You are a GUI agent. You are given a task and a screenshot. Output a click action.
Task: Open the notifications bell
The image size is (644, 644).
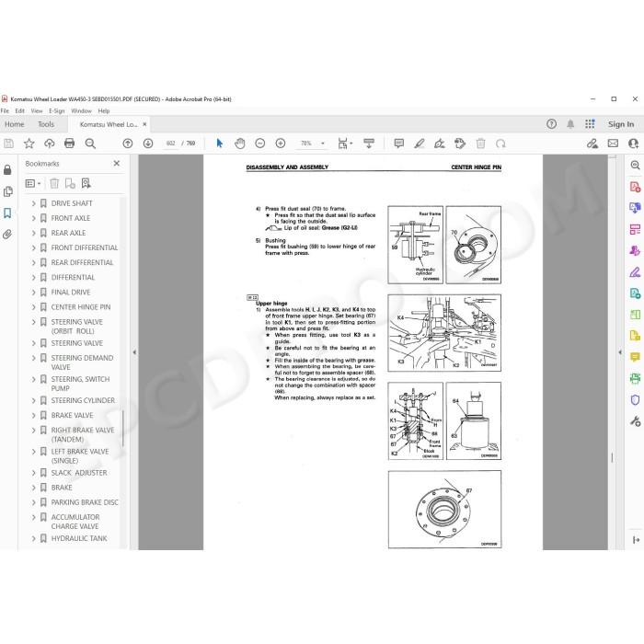570,124
